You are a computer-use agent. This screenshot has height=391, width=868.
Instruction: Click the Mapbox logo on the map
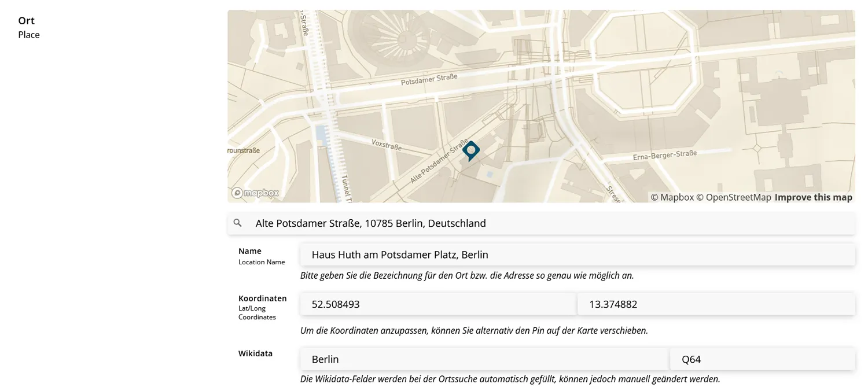tap(255, 193)
